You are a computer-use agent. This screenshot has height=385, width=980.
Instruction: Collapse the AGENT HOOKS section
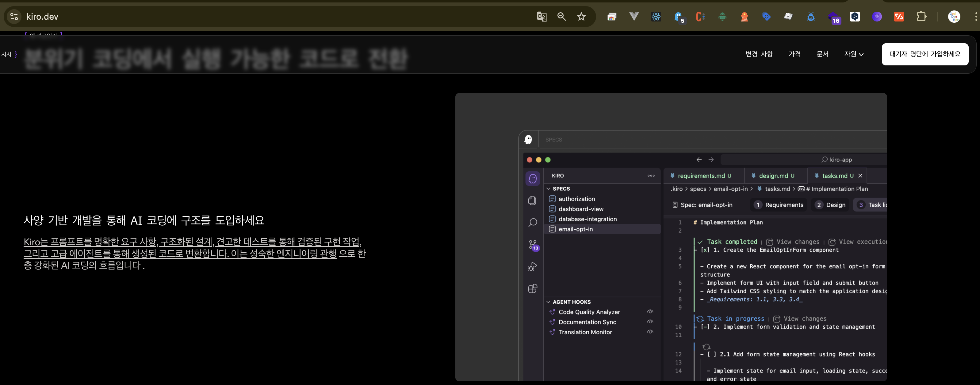[x=549, y=302]
